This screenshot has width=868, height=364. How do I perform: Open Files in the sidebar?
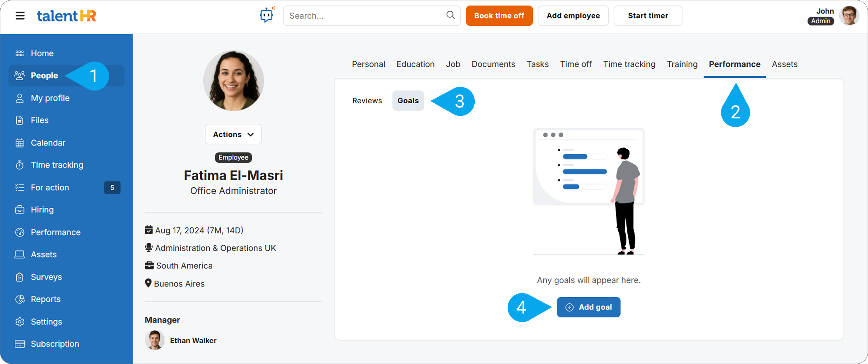40,120
